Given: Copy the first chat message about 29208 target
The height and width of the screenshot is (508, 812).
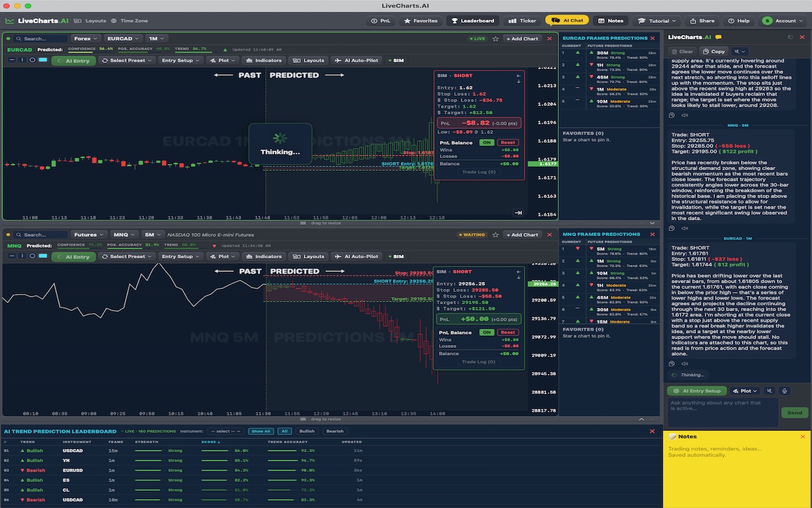Looking at the screenshot, I should [672, 115].
